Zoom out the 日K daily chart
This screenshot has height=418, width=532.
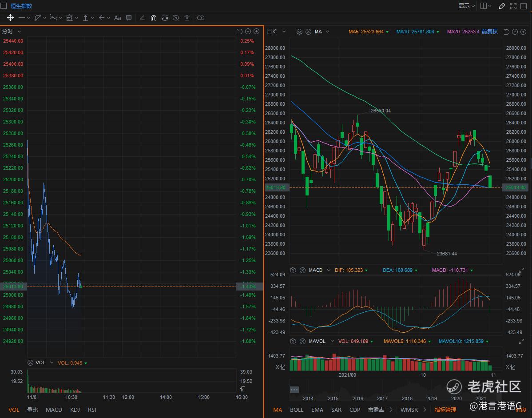515,32
